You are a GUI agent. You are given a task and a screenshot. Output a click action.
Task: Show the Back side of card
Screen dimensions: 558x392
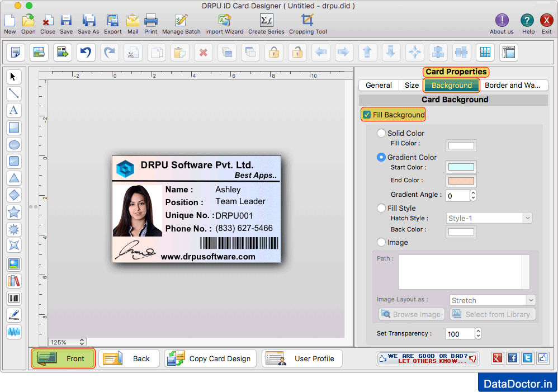point(129,358)
